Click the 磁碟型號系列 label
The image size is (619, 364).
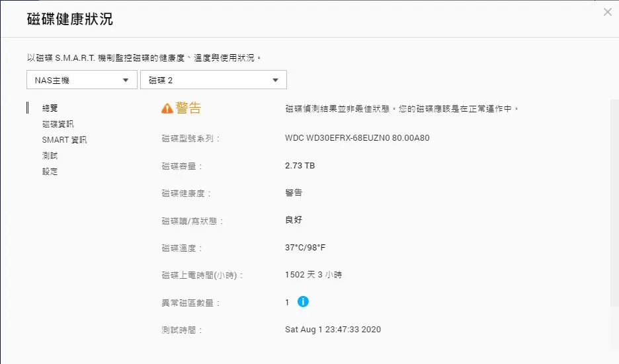pyautogui.click(x=190, y=139)
